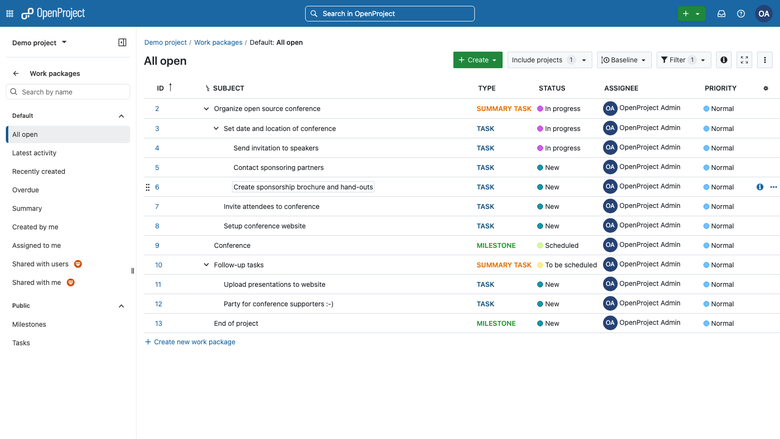The width and height of the screenshot is (780, 439).
Task: Open the three-dot more actions menu
Action: 765,60
